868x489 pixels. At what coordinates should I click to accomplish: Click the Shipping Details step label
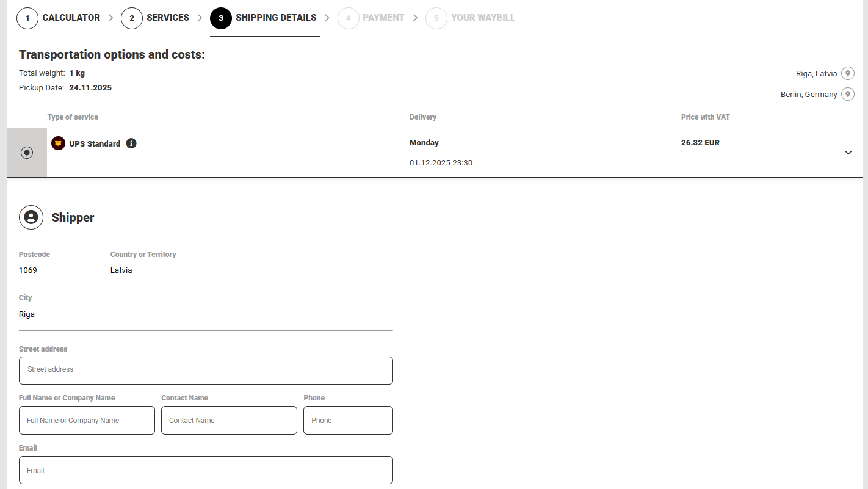click(276, 18)
